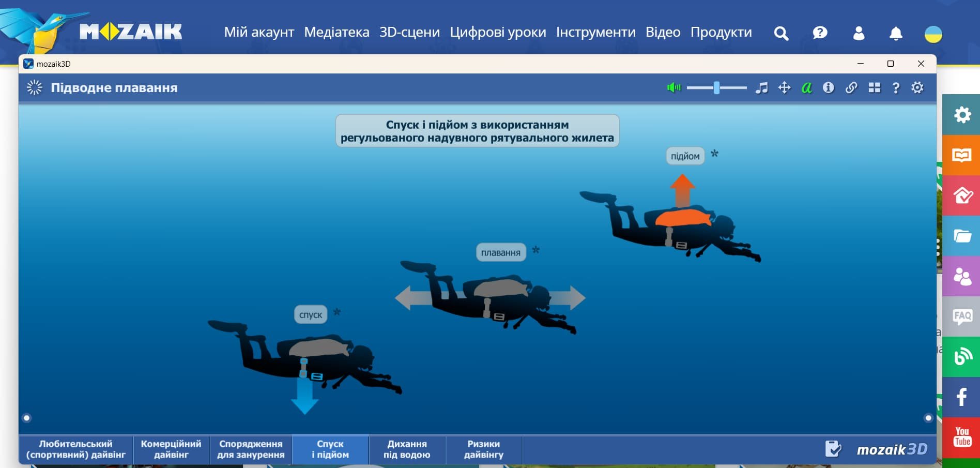Image resolution: width=980 pixels, height=468 pixels.
Task: Open scene settings with the gear icon
Action: pyautogui.click(x=917, y=88)
